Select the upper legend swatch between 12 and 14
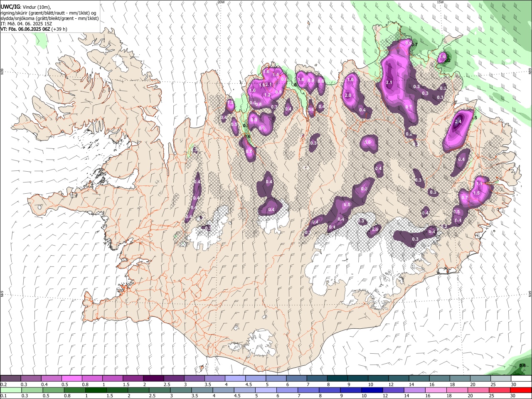This screenshot has height=399, width=532. point(398,379)
